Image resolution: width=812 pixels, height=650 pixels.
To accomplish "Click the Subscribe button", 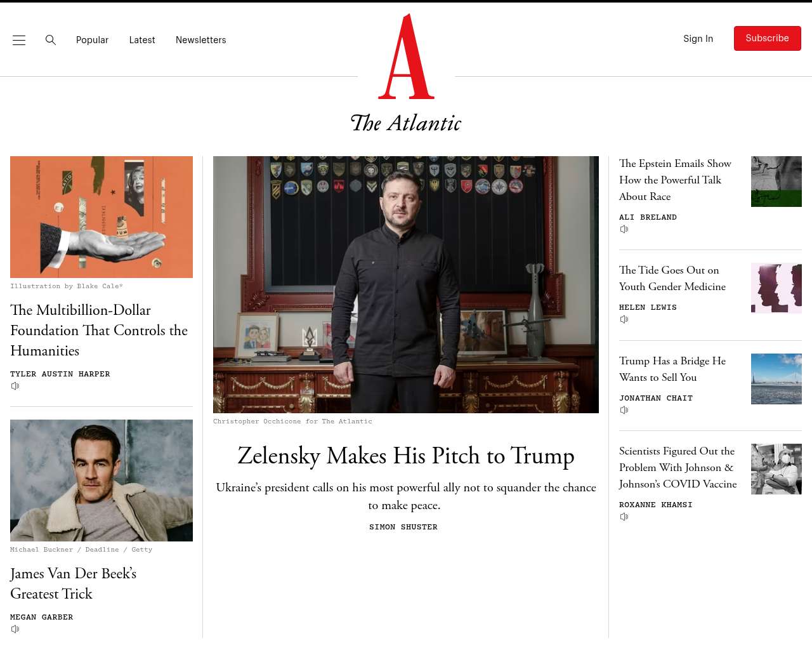I will pyautogui.click(x=768, y=38).
